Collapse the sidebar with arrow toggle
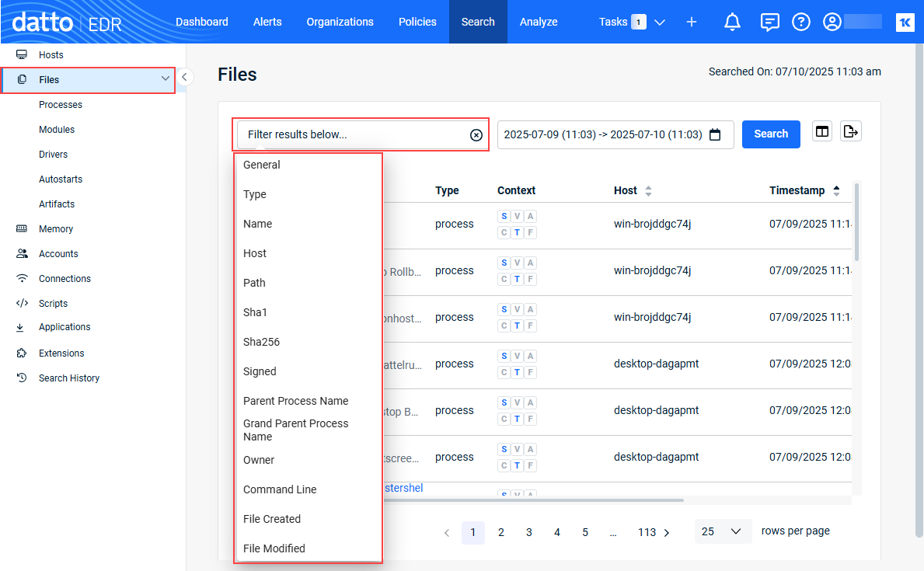Viewport: 924px width, 571px height. pos(184,77)
